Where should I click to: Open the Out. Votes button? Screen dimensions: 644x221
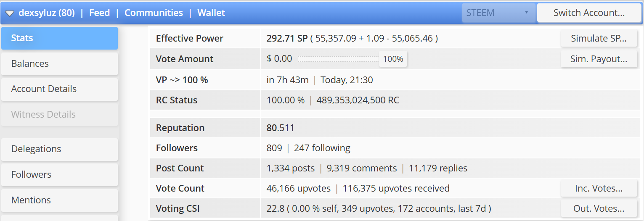click(x=599, y=209)
